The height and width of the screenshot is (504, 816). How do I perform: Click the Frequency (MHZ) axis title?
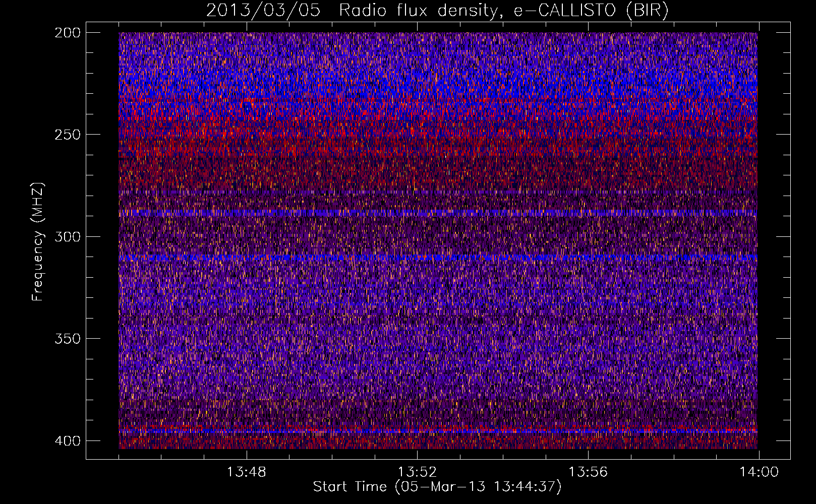coord(38,241)
